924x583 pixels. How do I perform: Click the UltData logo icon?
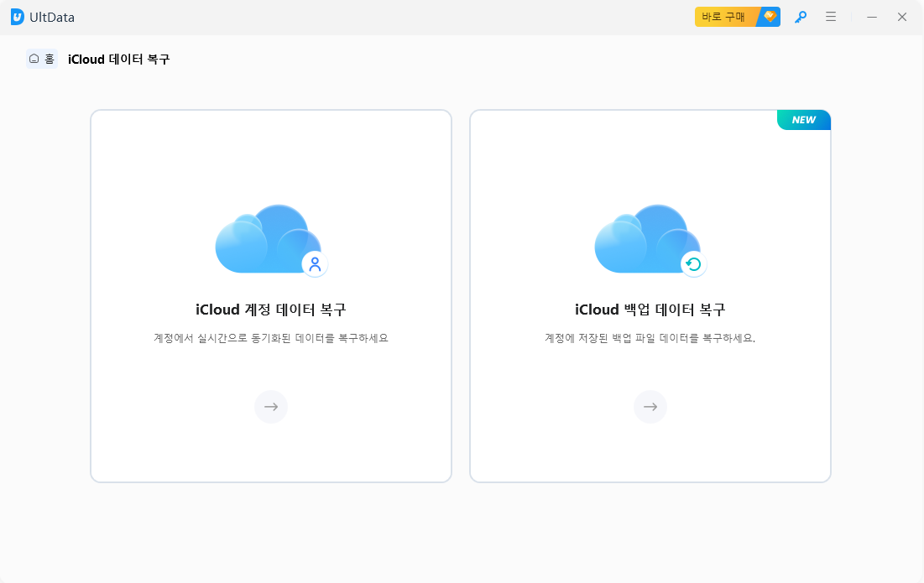tap(17, 17)
